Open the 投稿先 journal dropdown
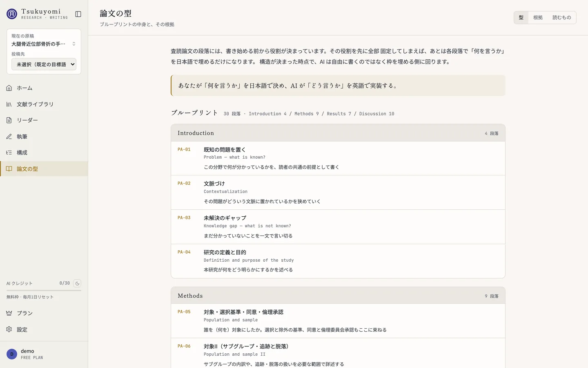Screen dimensions: 588x368 [44, 64]
